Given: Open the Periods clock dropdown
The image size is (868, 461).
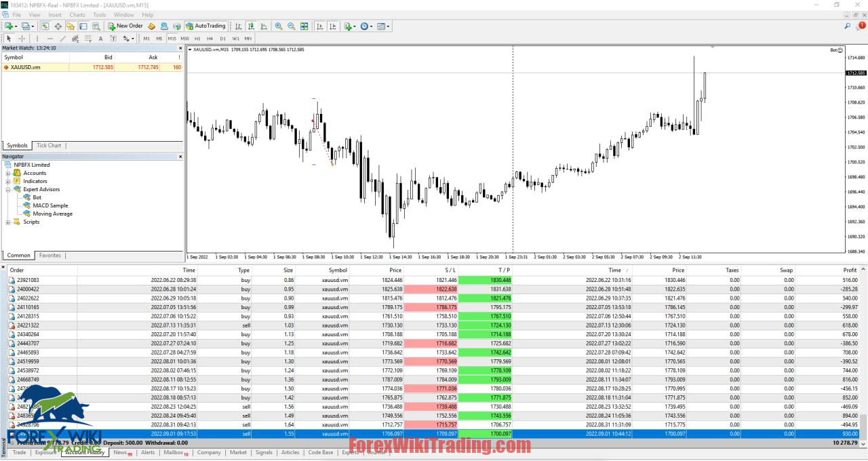Looking at the screenshot, I should point(366,26).
